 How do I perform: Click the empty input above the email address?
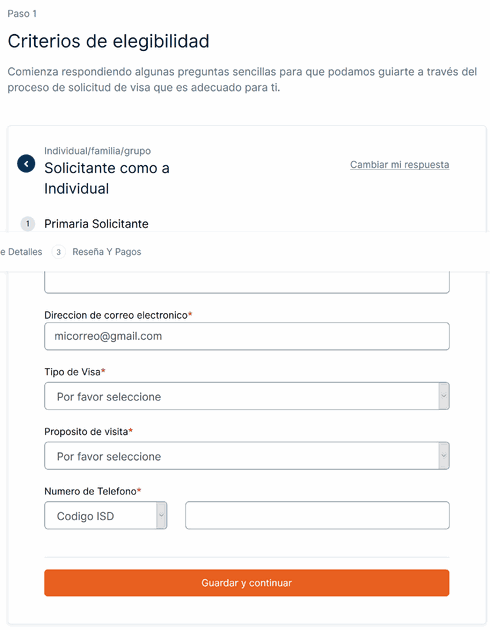coord(247,282)
